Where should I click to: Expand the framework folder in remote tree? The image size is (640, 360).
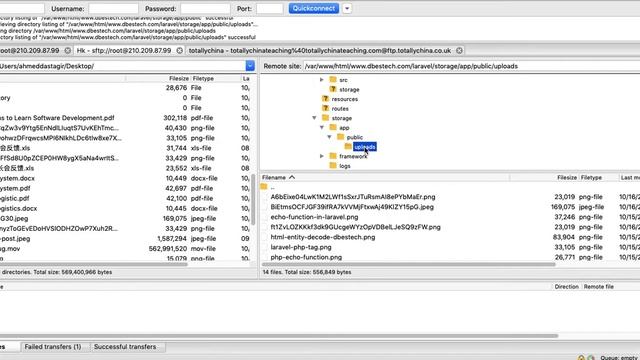click(322, 156)
